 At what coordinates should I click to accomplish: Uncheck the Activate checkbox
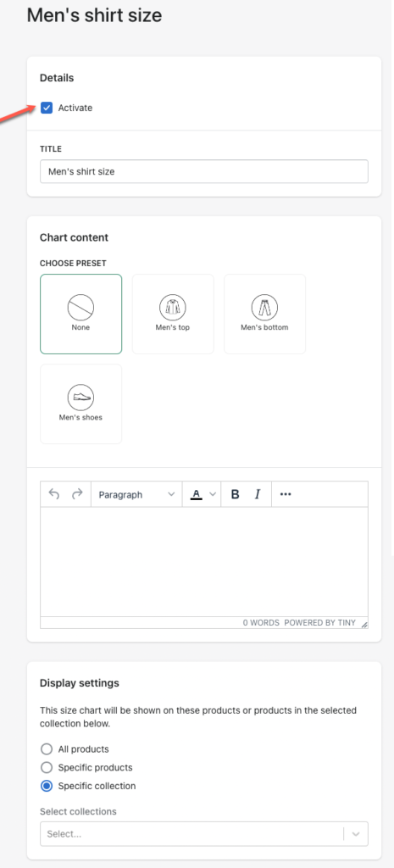(47, 108)
